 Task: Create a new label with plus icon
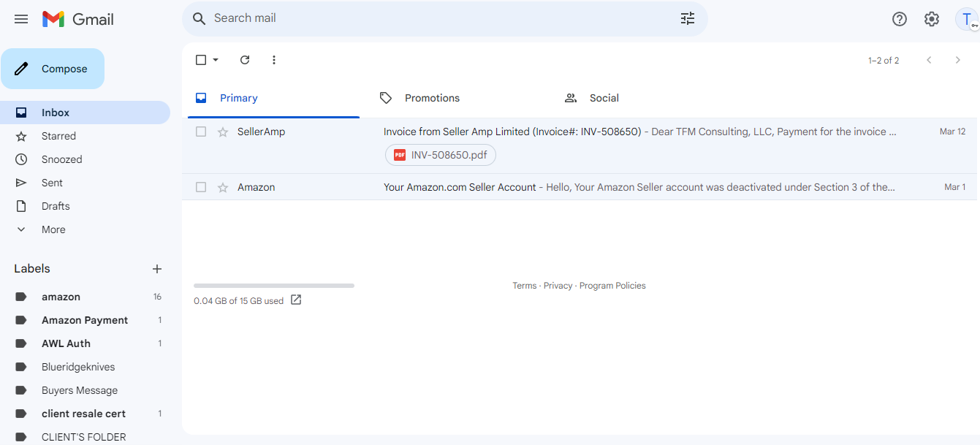click(x=156, y=269)
